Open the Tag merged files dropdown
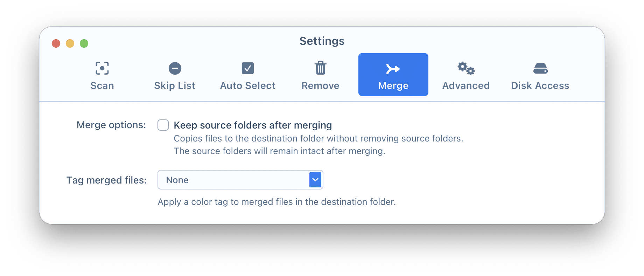 [x=240, y=180]
